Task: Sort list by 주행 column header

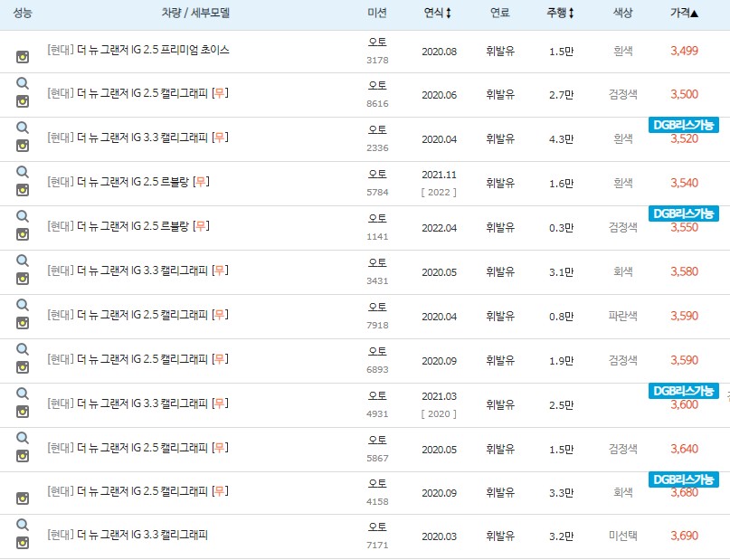Action: 560,13
